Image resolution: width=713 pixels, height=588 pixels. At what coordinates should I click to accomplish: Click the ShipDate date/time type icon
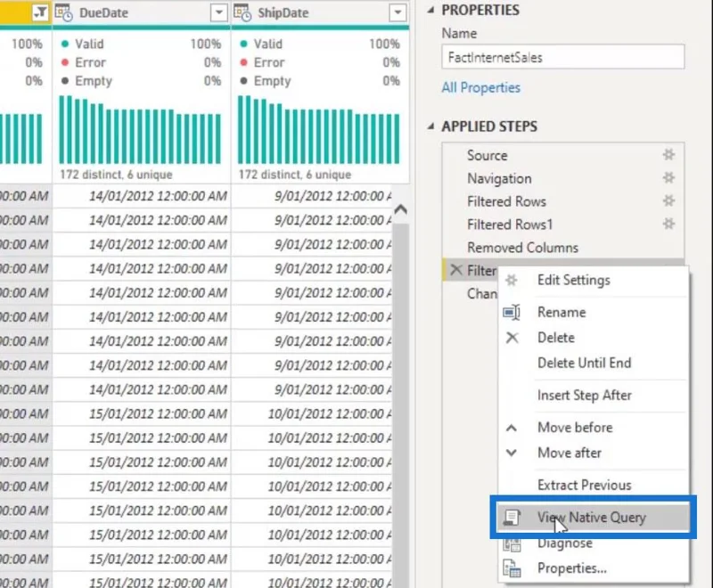(x=242, y=12)
